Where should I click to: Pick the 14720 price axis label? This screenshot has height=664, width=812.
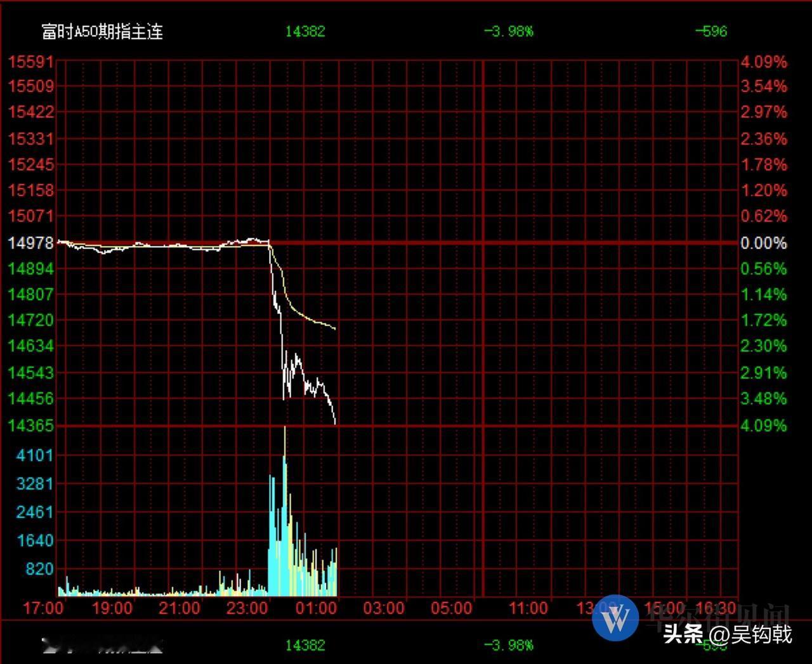pyautogui.click(x=31, y=320)
